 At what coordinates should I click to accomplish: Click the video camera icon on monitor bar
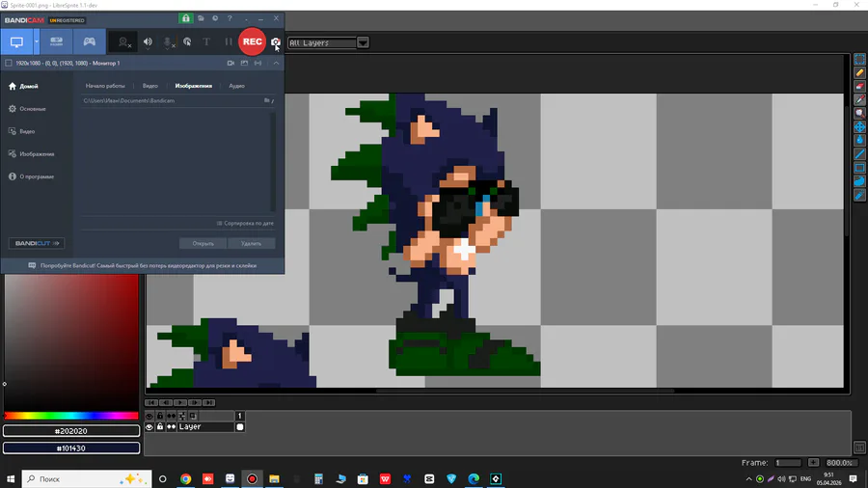point(231,63)
